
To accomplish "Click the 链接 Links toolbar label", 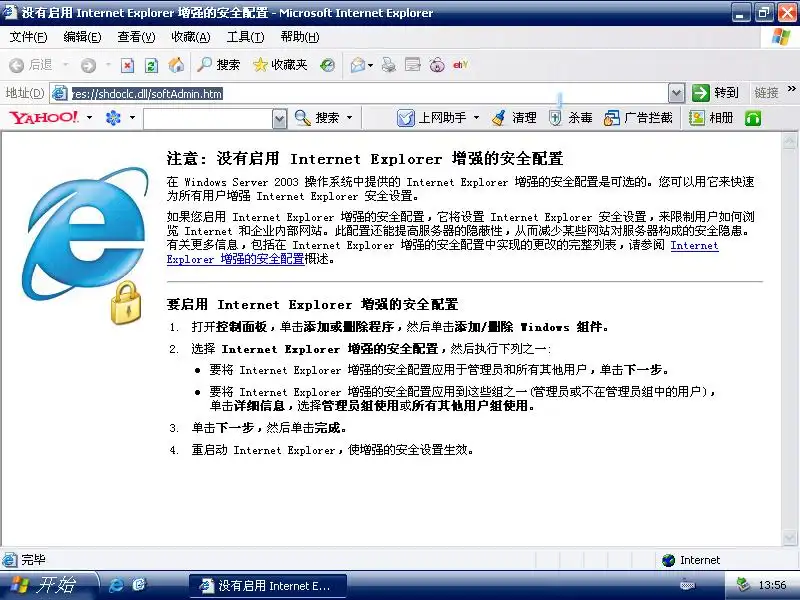I will click(766, 93).
